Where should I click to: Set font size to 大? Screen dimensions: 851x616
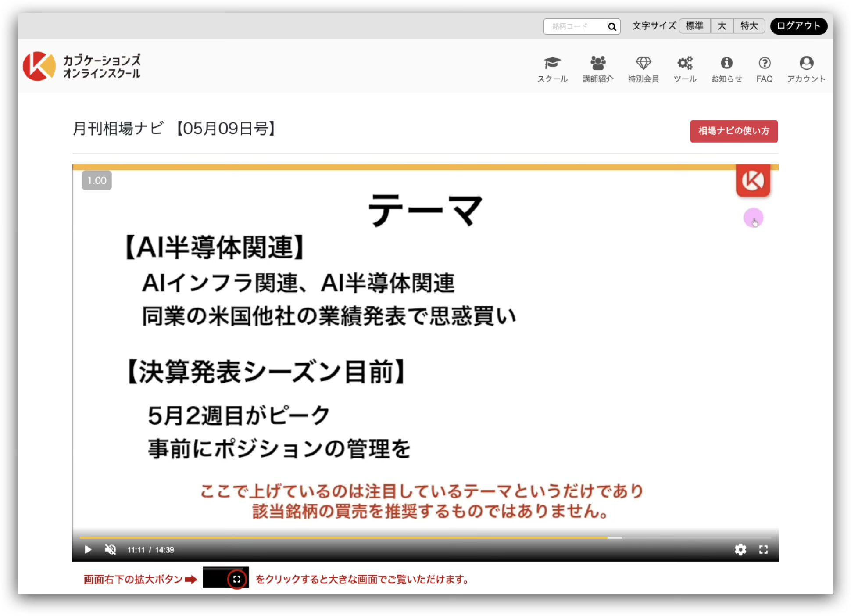[722, 26]
